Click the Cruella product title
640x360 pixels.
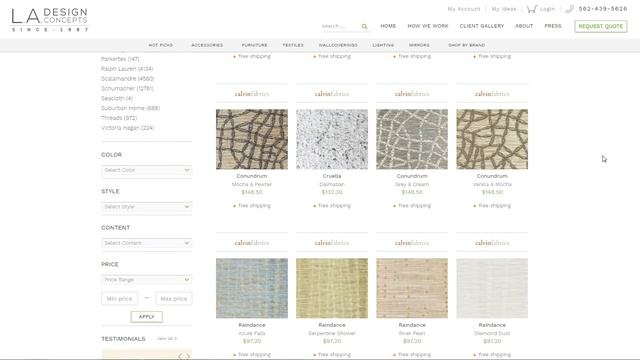coord(332,176)
